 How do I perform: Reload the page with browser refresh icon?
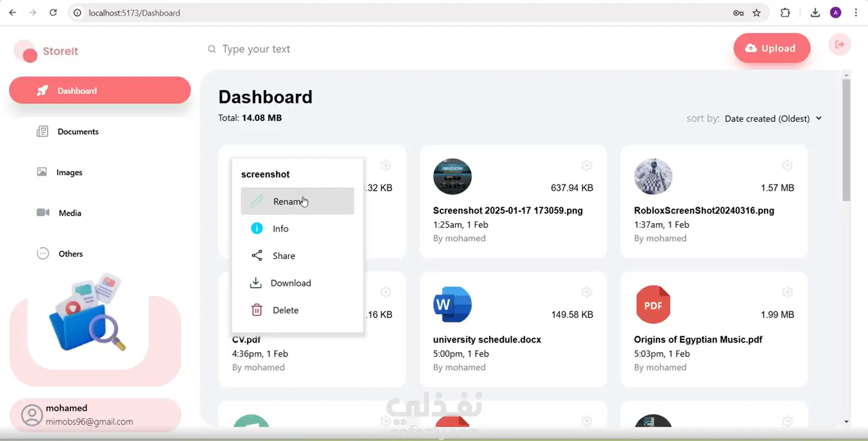(53, 13)
